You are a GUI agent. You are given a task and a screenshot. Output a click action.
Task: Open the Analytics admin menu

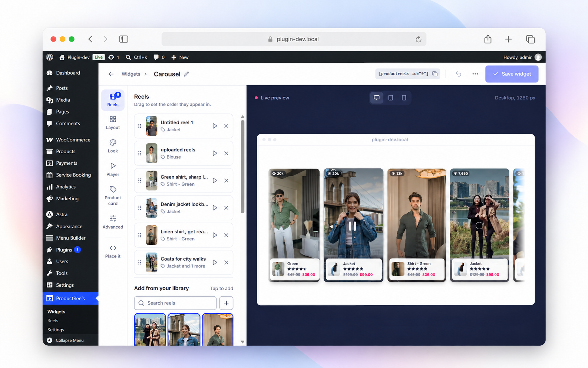(70, 187)
